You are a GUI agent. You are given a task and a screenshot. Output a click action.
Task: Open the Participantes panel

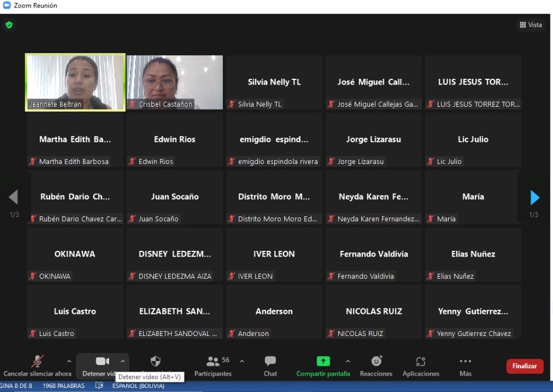pos(213,362)
